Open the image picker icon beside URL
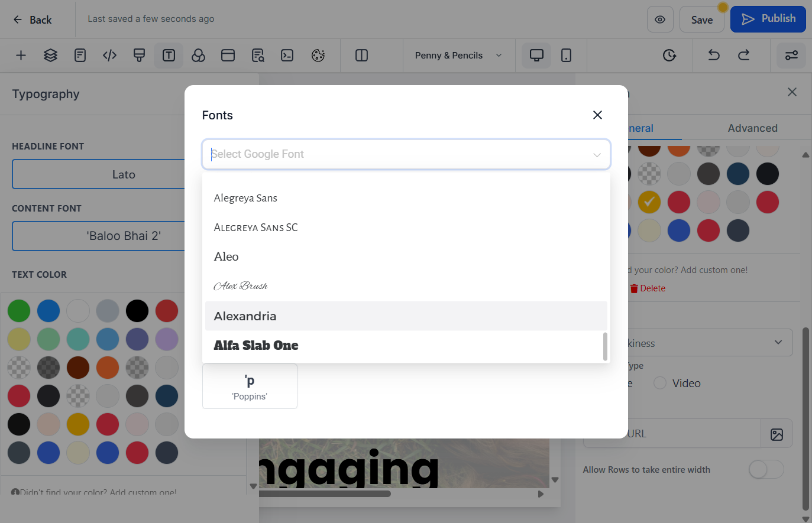The image size is (812, 523). point(777,434)
